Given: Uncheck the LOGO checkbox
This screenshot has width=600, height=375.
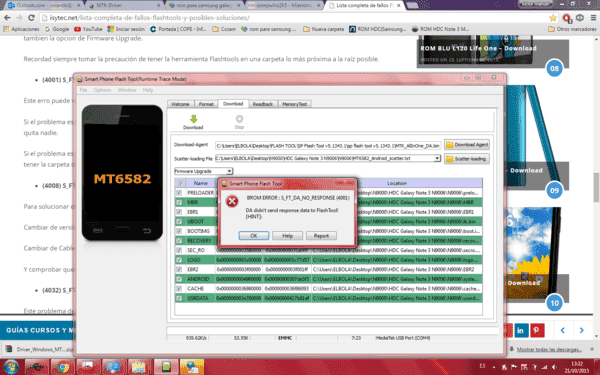Looking at the screenshot, I should coord(179,260).
